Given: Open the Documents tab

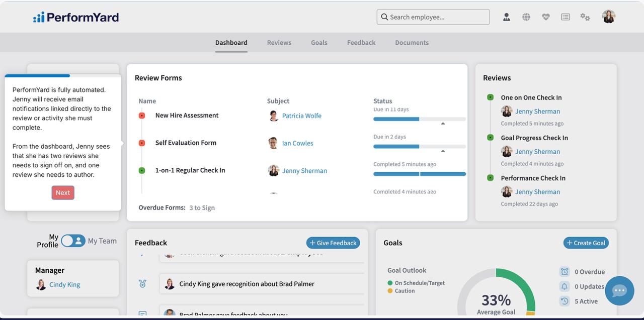Looking at the screenshot, I should tap(412, 43).
